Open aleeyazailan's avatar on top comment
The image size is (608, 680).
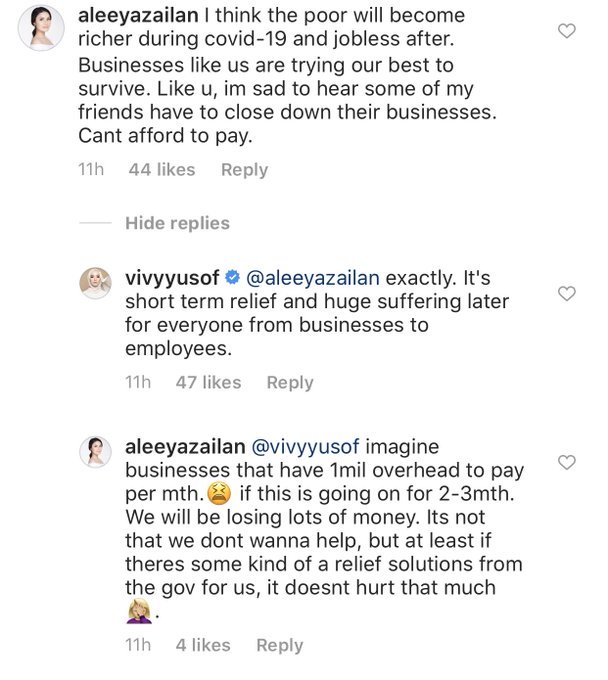click(41, 28)
